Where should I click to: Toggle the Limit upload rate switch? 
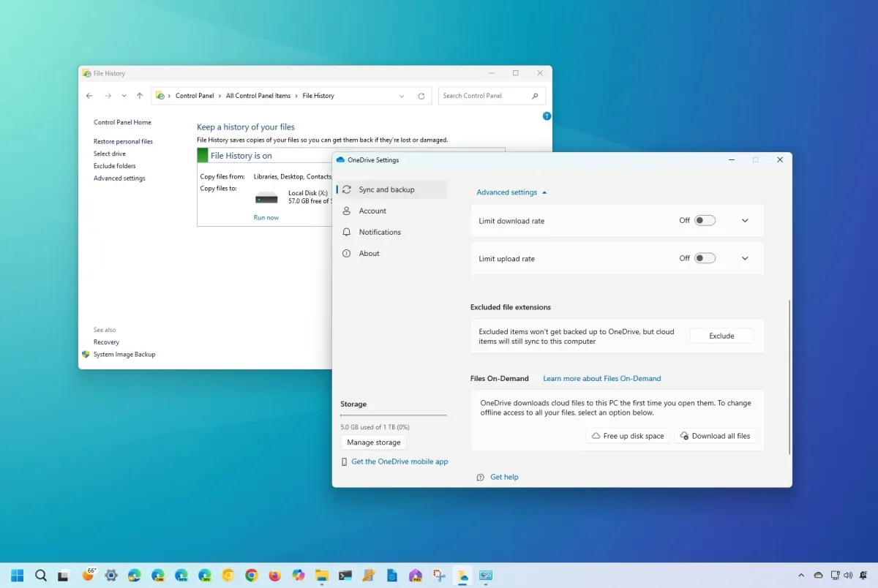[705, 258]
